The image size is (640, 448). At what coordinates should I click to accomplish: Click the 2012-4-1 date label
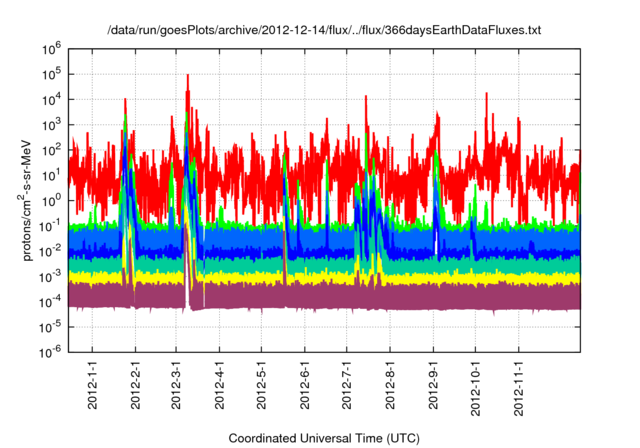[220, 385]
